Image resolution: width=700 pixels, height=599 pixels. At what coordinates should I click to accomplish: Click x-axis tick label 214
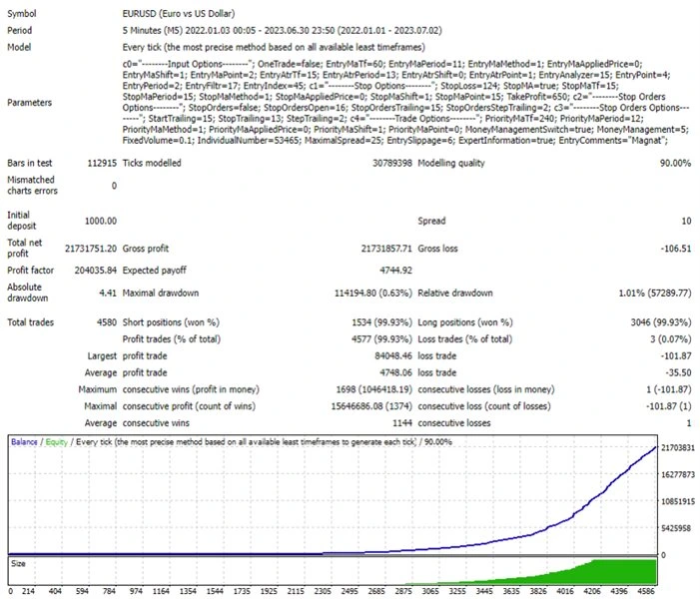click(28, 591)
